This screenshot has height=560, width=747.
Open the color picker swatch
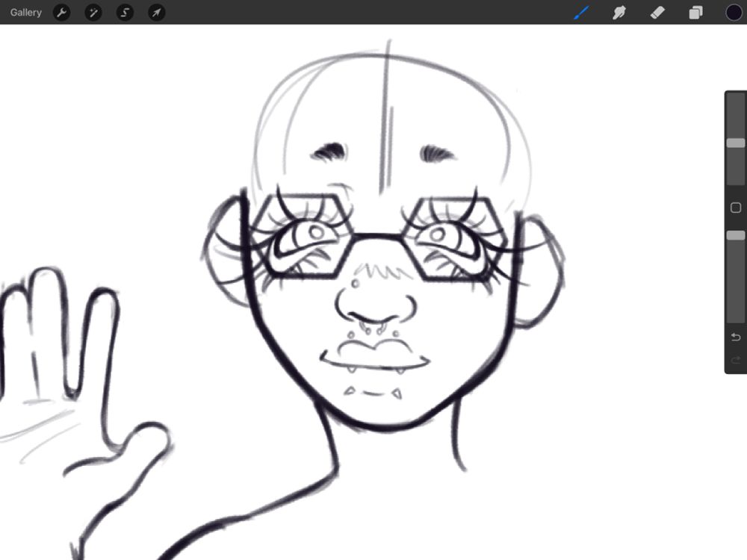(x=734, y=13)
